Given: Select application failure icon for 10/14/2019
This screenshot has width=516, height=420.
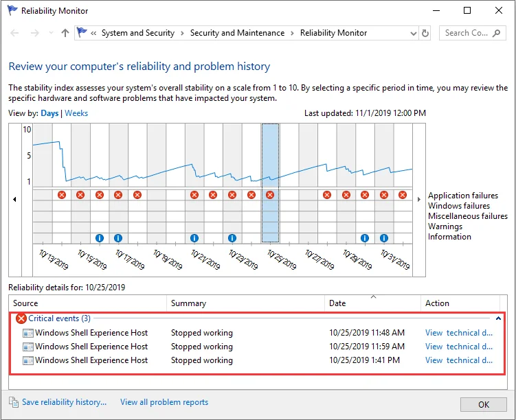Looking at the screenshot, I should (62, 195).
